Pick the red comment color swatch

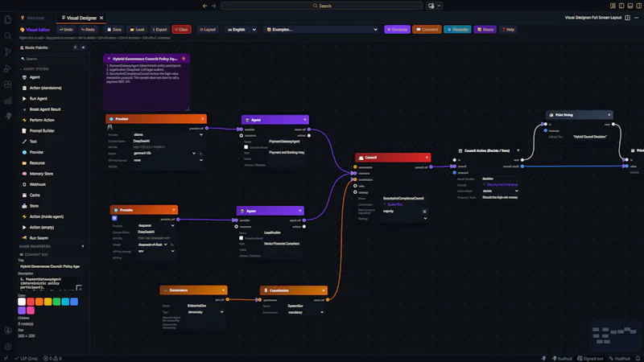point(31,302)
